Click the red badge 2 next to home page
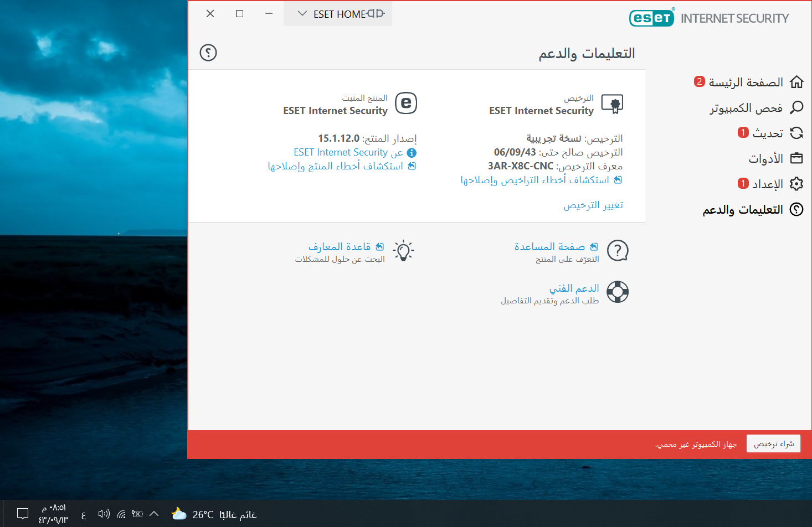Viewport: 812px width, 527px height. point(700,81)
